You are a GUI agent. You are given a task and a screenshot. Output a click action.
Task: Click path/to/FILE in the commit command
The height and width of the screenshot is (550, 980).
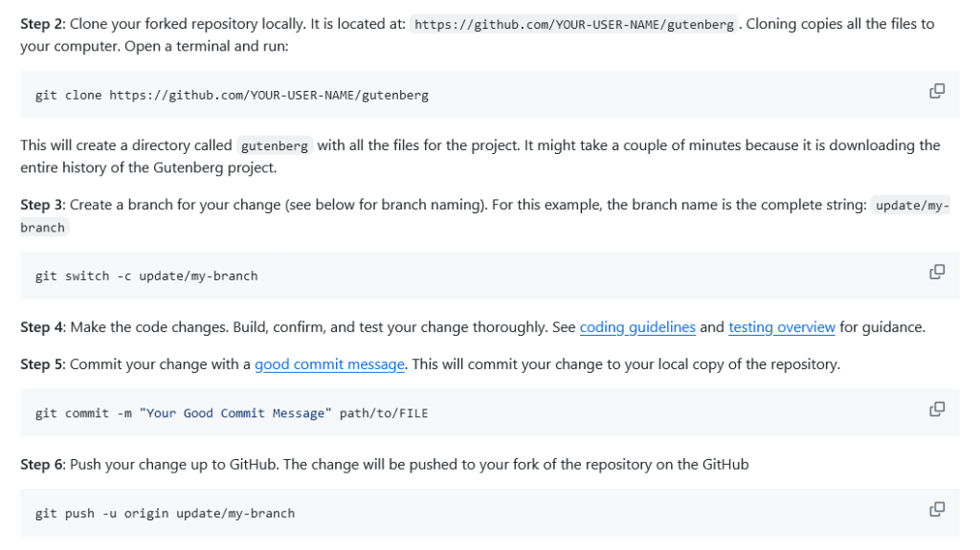pos(384,413)
